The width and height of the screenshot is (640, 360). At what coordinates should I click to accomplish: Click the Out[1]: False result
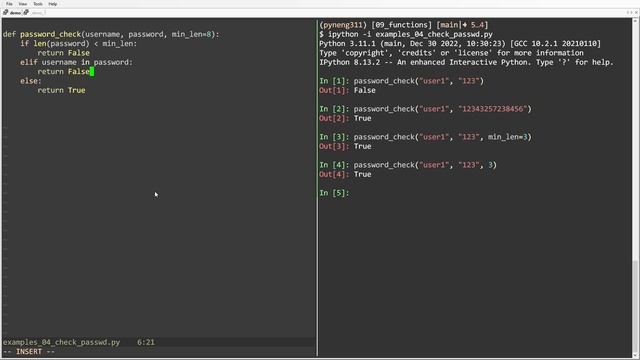click(x=347, y=90)
